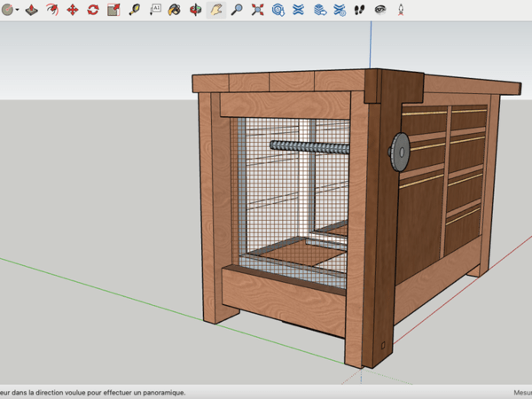The image size is (532, 399).
Task: Choose the Rotate tool
Action: point(92,10)
